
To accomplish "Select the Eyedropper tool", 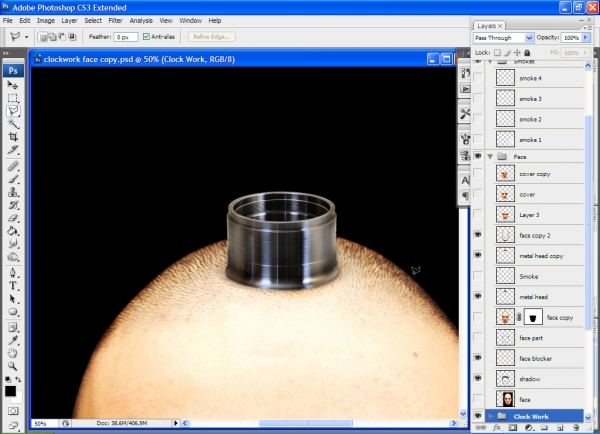I will tap(13, 340).
